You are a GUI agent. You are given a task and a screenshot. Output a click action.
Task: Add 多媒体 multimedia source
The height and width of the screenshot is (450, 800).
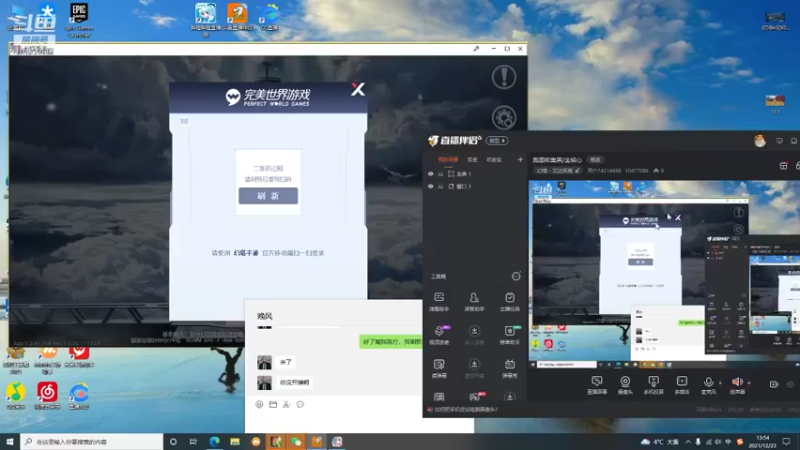coord(682,385)
